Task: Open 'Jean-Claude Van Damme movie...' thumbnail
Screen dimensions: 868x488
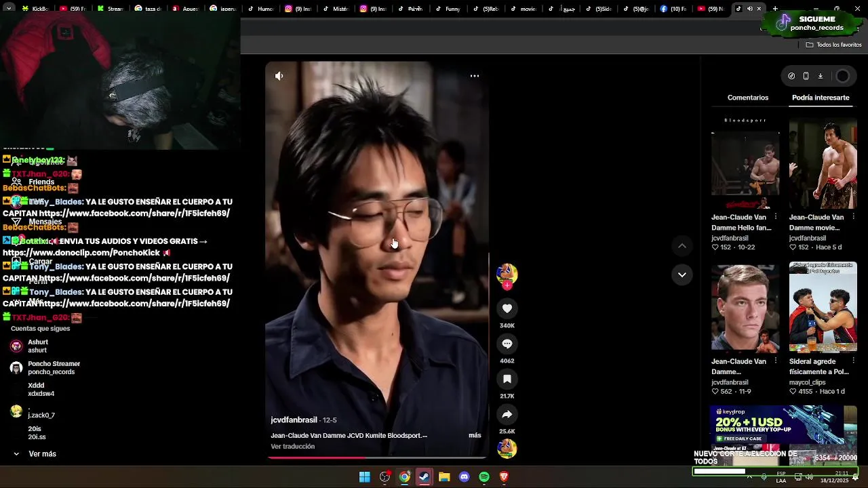Action: (823, 163)
